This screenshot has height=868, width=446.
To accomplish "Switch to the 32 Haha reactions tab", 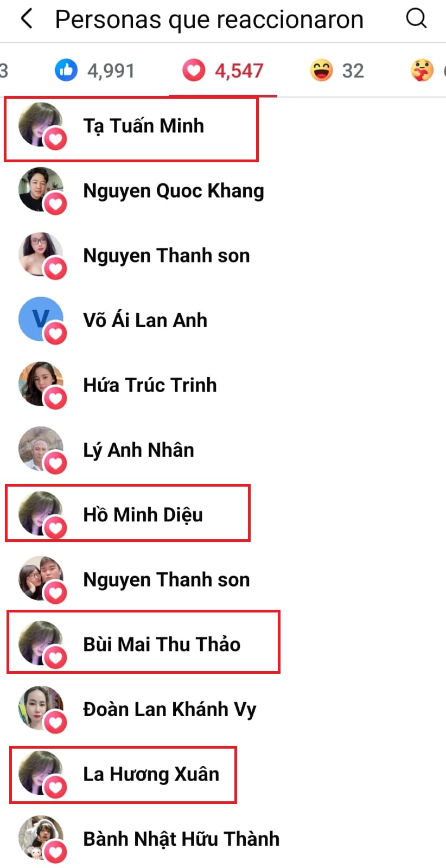I will pyautogui.click(x=336, y=71).
